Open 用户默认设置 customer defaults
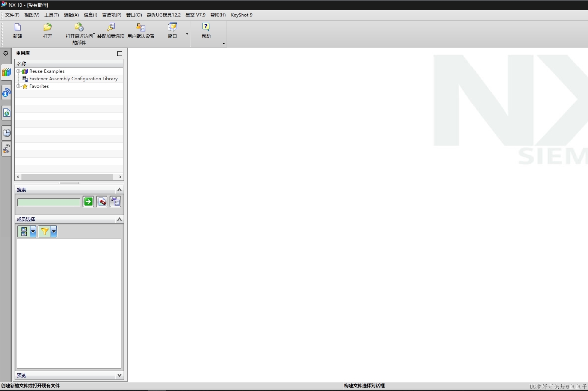The height and width of the screenshot is (391, 588). tap(141, 30)
